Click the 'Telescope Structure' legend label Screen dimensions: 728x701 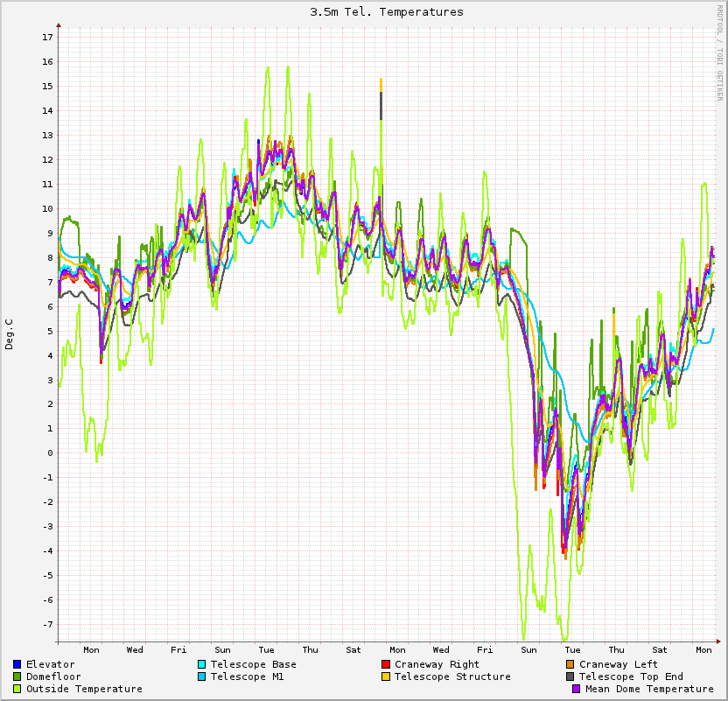(x=452, y=676)
